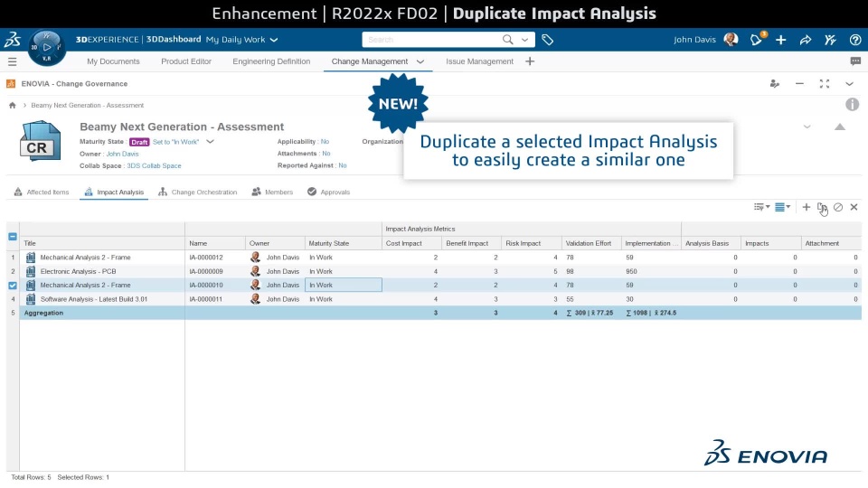This screenshot has height=488, width=868.
Task: Open owner John Davis link
Action: point(122,154)
